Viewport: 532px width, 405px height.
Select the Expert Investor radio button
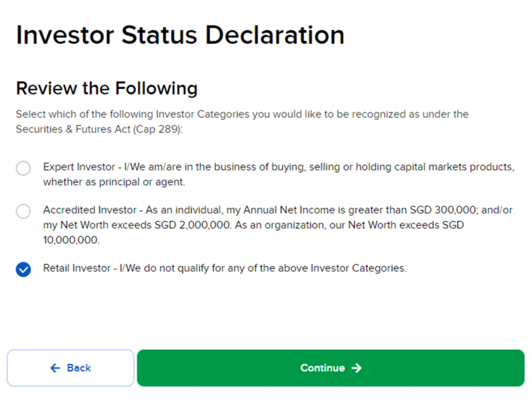click(x=23, y=167)
